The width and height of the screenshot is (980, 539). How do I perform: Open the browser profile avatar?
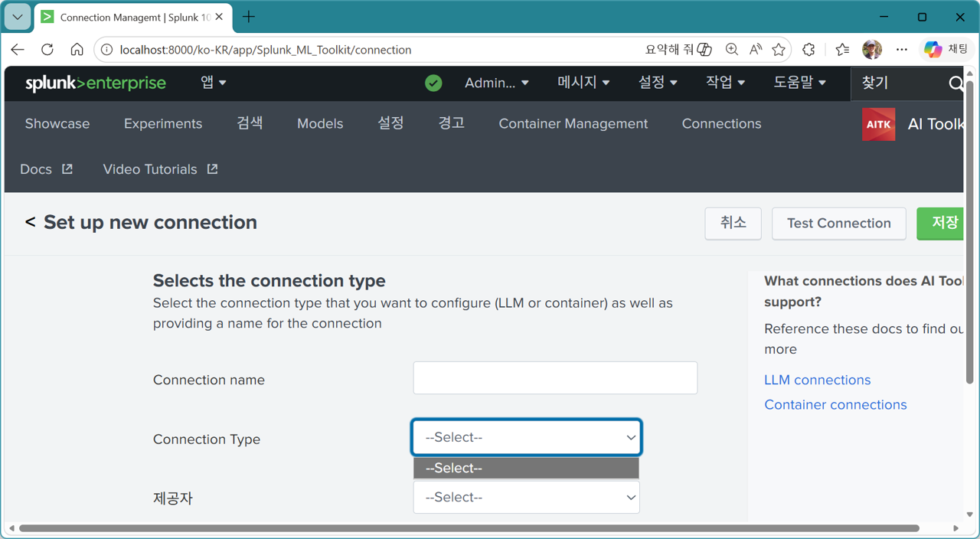click(x=871, y=49)
